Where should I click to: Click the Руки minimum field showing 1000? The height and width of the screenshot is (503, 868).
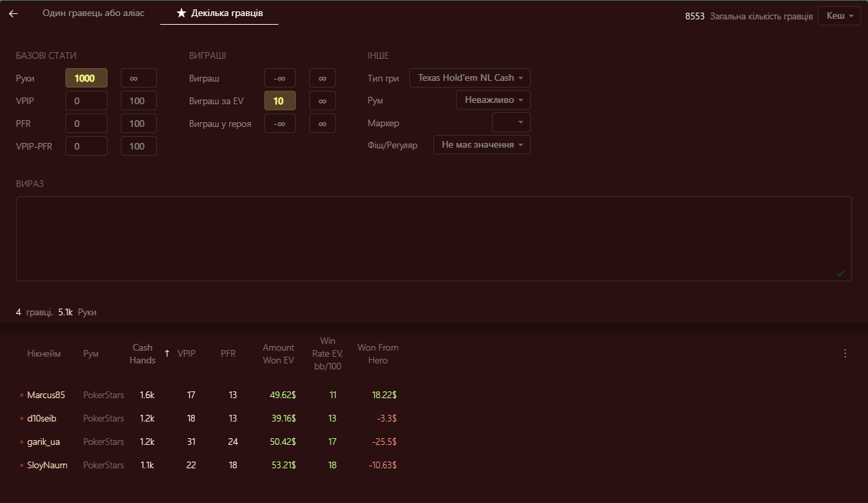click(x=86, y=78)
